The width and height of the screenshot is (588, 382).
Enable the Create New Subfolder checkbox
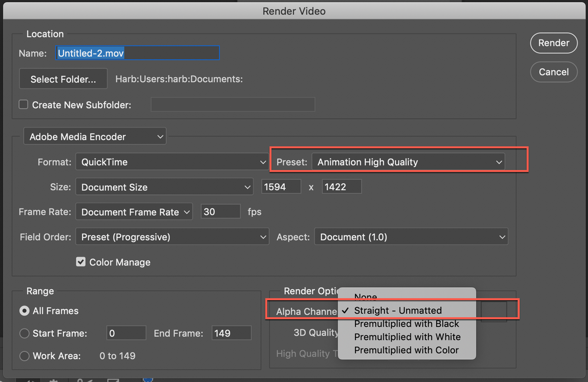pyautogui.click(x=24, y=105)
